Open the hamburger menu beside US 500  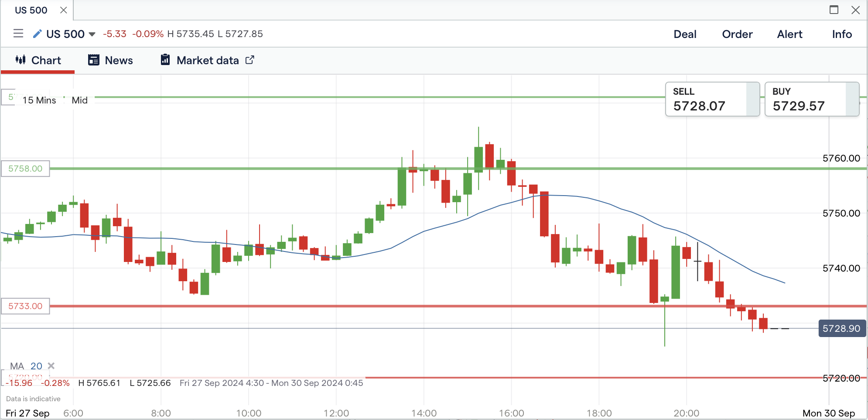click(18, 34)
